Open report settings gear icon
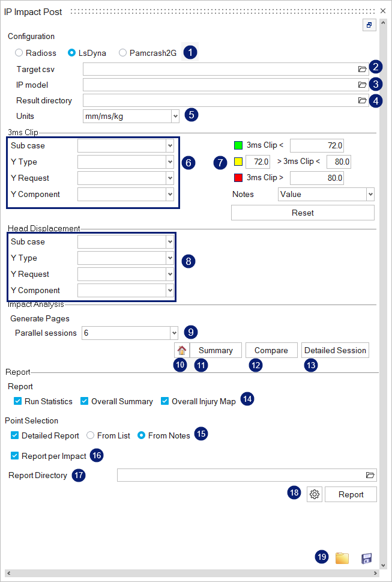 click(315, 494)
